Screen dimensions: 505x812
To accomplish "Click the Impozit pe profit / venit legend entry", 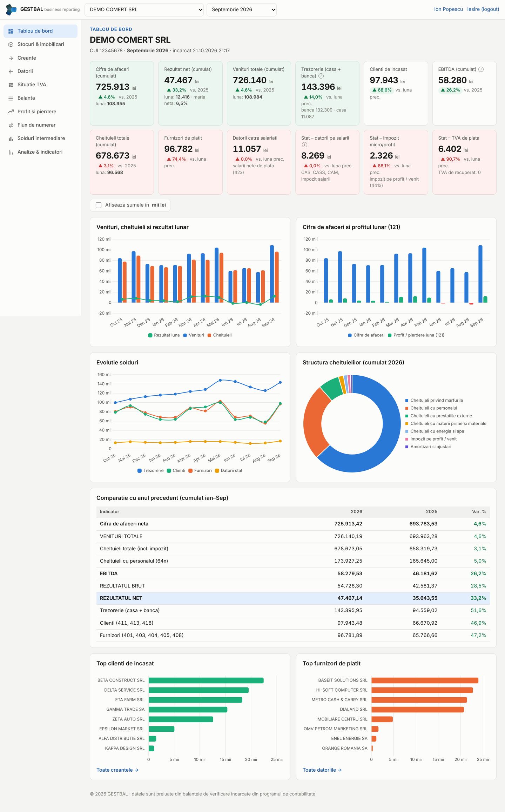I will [x=431, y=439].
